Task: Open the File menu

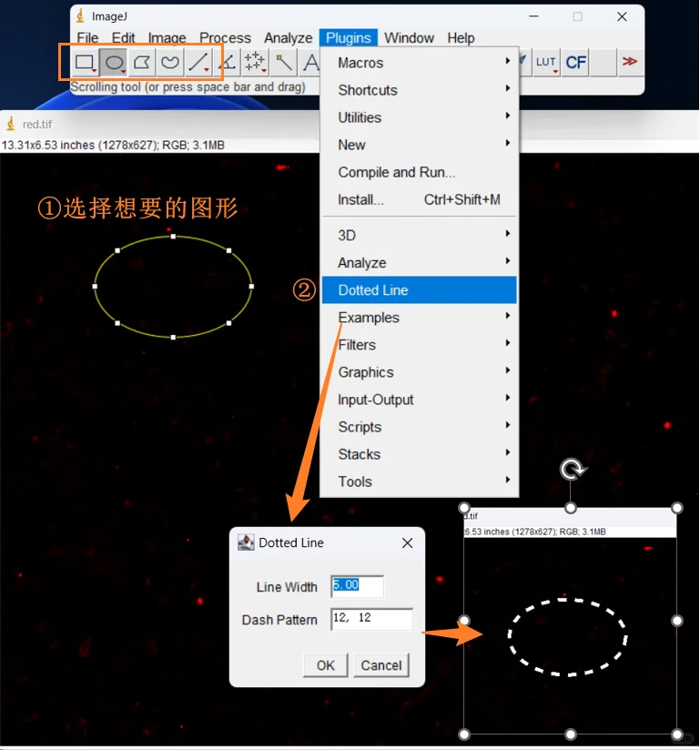Action: click(87, 38)
